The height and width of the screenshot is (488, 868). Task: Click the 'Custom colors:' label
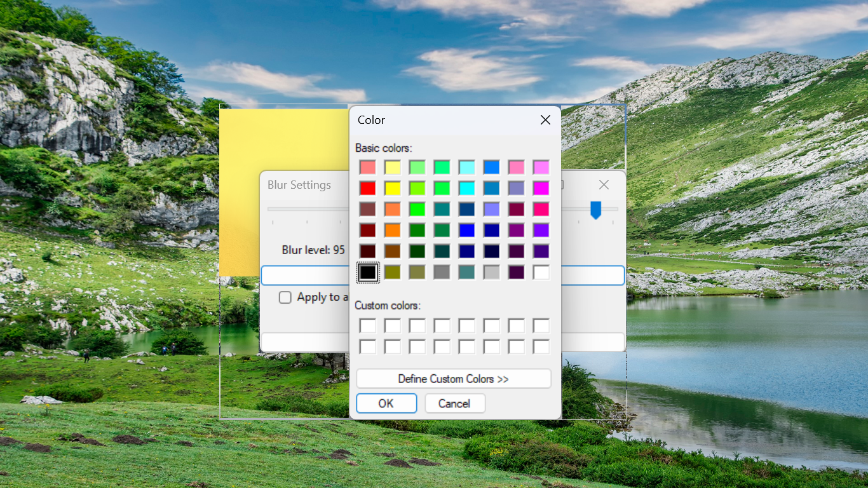[388, 306]
